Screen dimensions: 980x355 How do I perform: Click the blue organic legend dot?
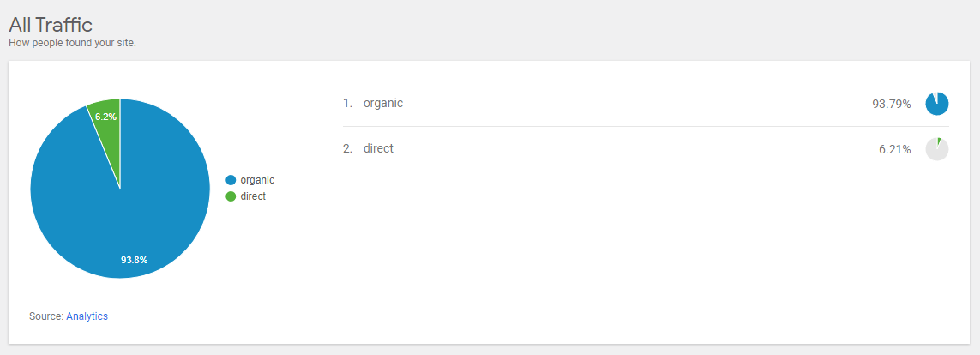pyautogui.click(x=231, y=180)
